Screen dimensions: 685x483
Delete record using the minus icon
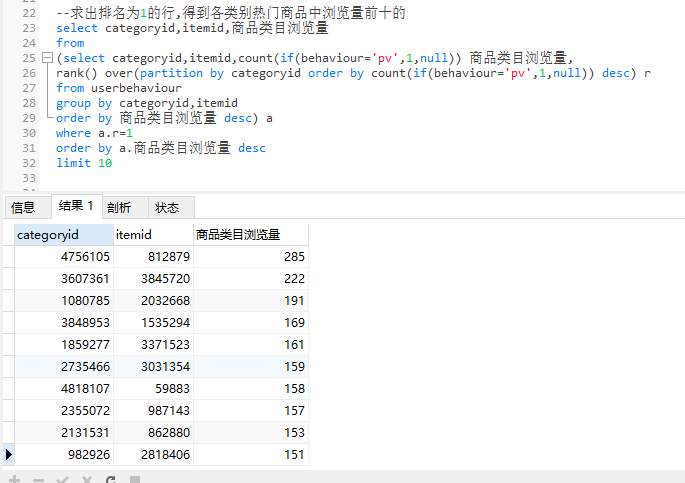(x=38, y=480)
